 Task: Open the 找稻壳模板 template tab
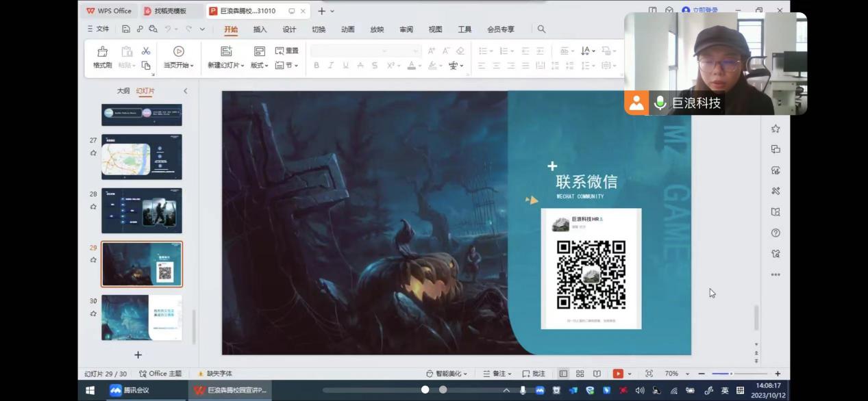click(171, 11)
